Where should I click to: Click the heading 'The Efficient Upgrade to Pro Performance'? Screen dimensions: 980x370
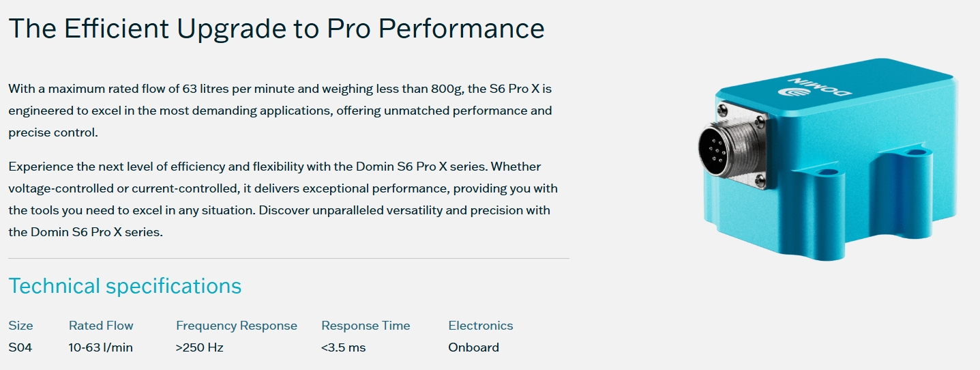pyautogui.click(x=276, y=28)
